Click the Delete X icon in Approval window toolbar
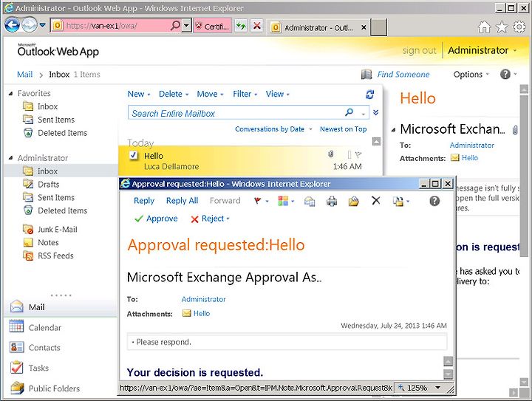Image resolution: width=532 pixels, height=401 pixels. tap(376, 201)
